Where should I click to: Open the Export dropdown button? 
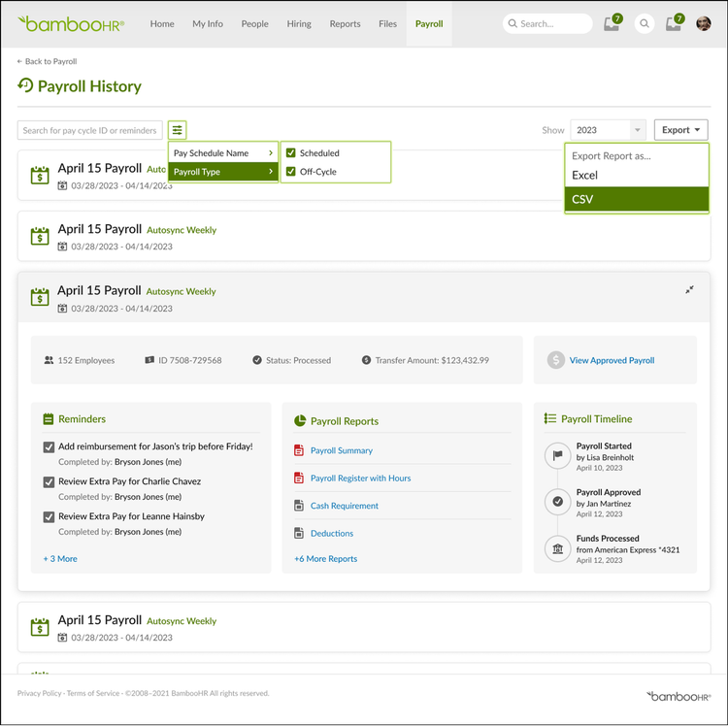pyautogui.click(x=680, y=130)
